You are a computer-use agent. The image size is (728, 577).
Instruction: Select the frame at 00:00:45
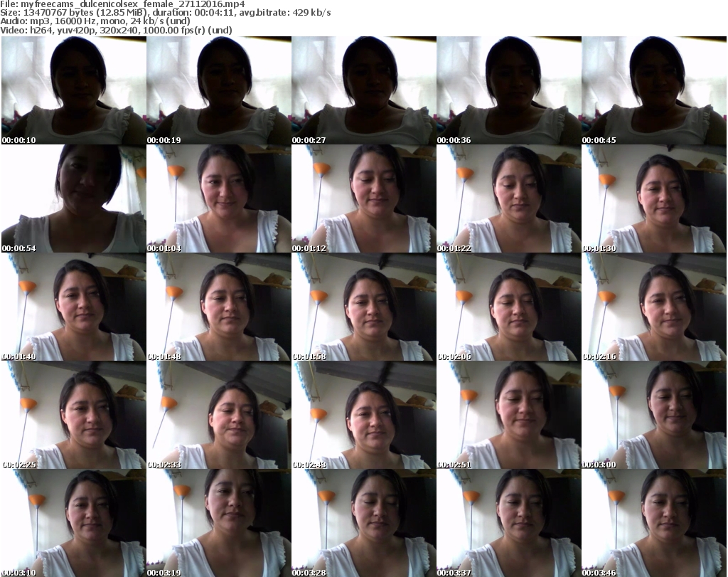(653, 90)
